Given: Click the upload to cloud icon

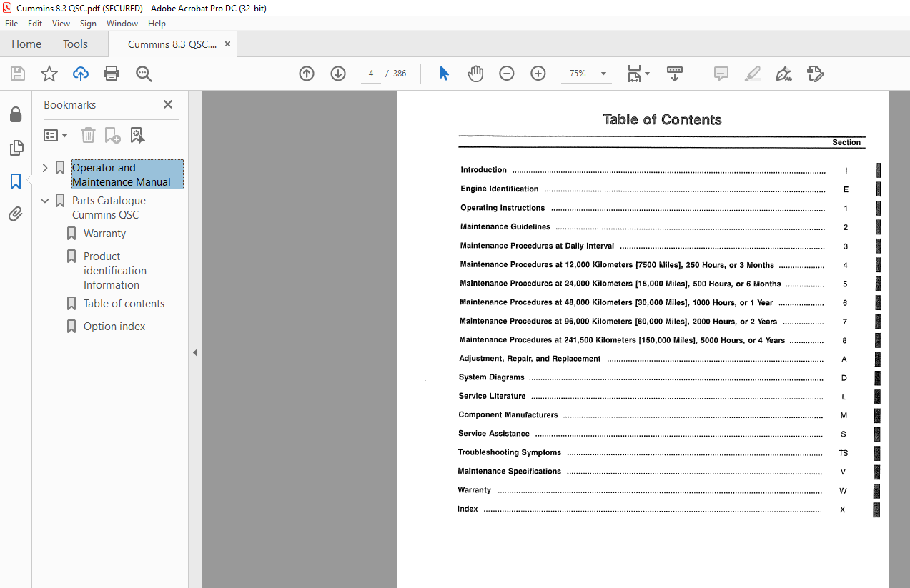Looking at the screenshot, I should (x=81, y=74).
